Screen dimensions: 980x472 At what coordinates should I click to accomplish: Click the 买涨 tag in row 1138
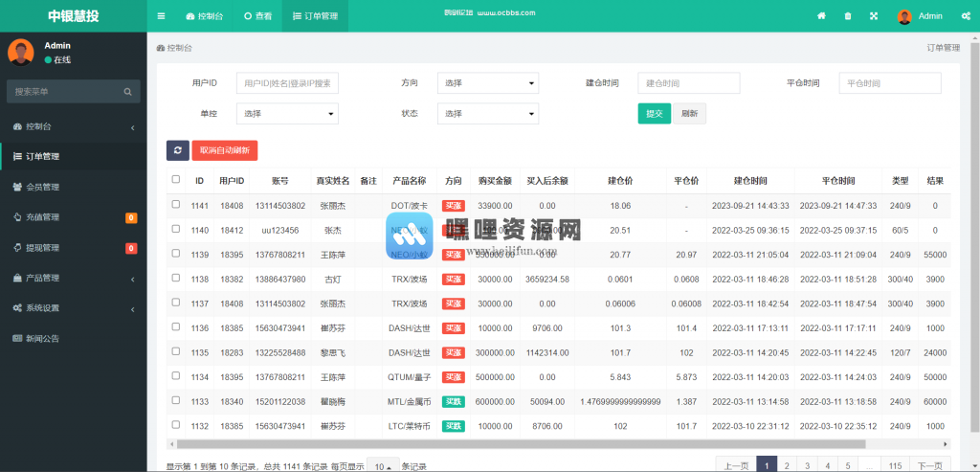tap(453, 279)
